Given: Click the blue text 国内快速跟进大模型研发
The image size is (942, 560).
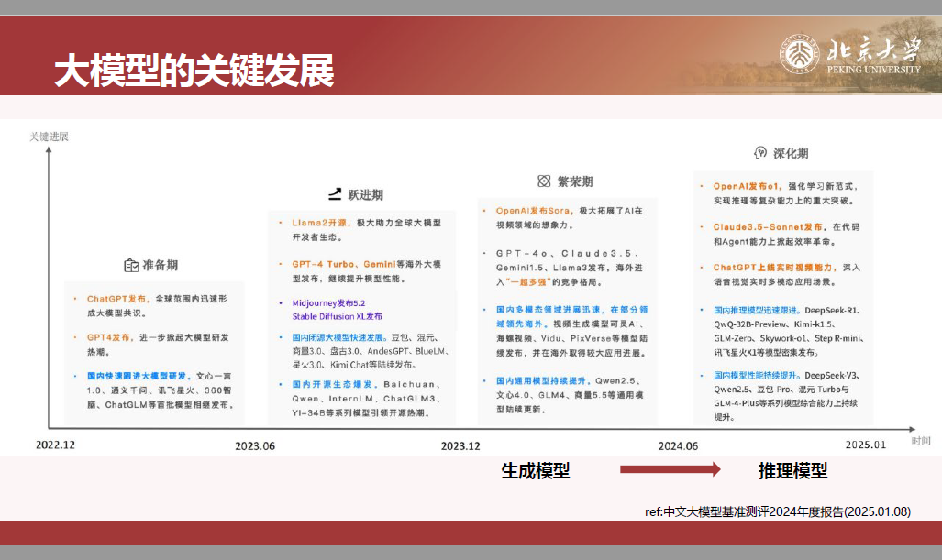Looking at the screenshot, I should 139,376.
